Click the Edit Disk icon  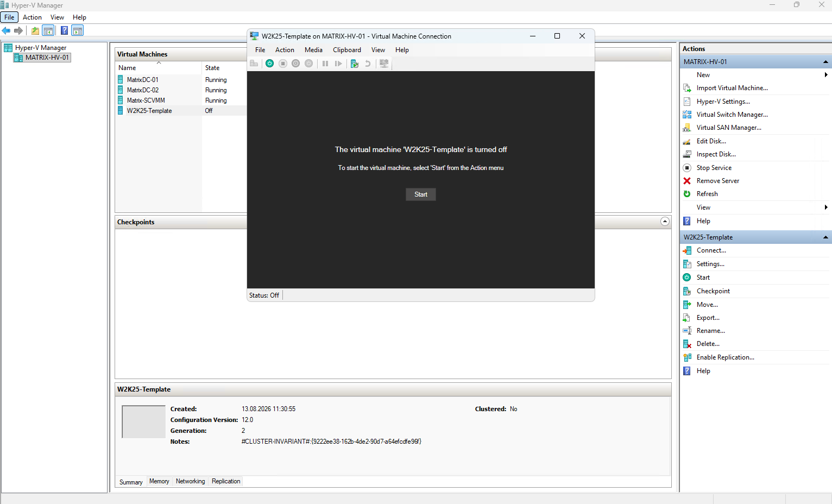(687, 141)
